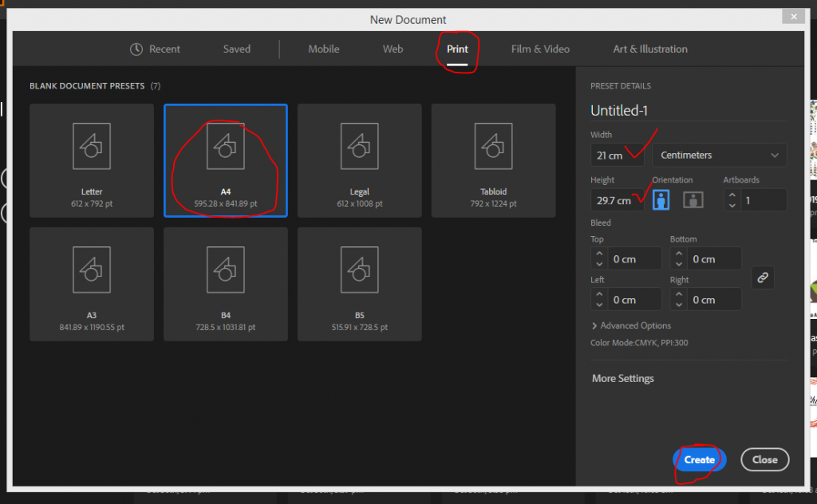Set portrait orientation
This screenshot has height=504, width=817.
point(661,200)
